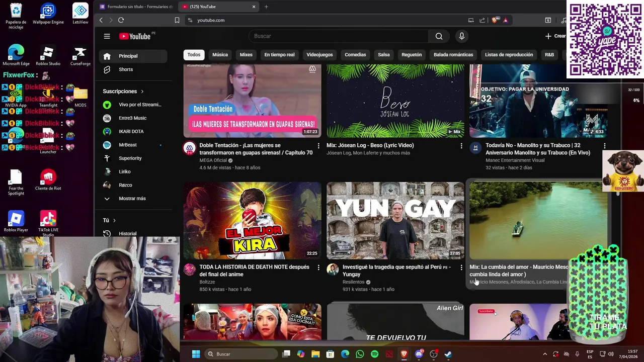
Task: Open Historial in the sidebar
Action: coord(133,233)
